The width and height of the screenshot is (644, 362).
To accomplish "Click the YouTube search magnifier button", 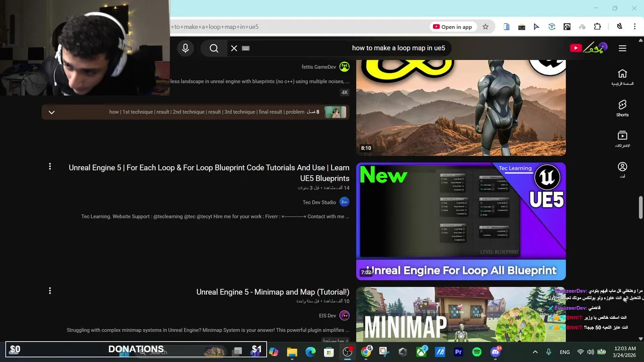I will click(214, 48).
